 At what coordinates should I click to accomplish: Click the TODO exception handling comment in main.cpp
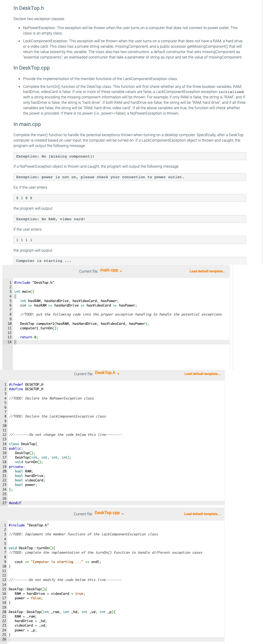coord(121,314)
